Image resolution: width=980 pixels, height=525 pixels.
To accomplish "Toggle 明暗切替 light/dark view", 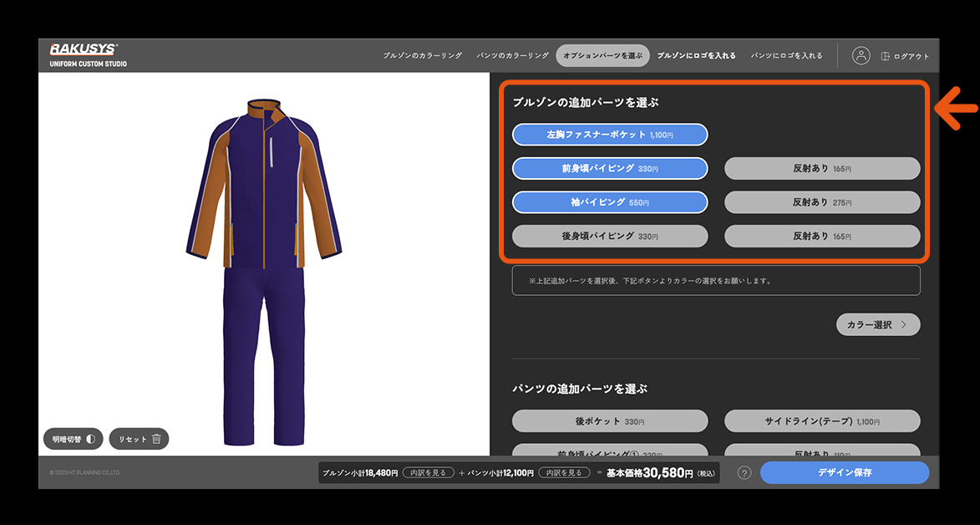I will 73,439.
